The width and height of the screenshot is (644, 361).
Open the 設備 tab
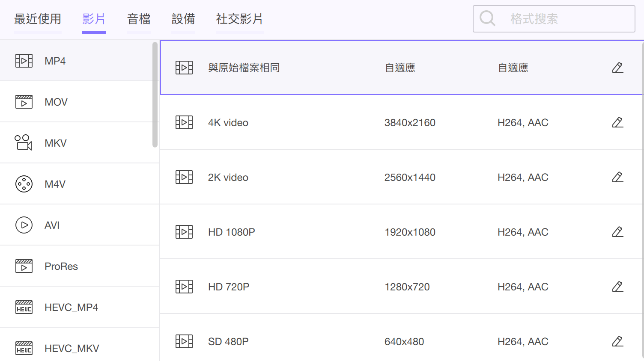coord(183,19)
